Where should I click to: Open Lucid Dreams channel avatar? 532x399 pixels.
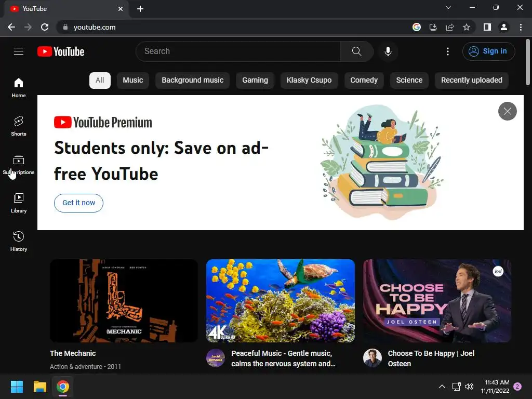pos(216,358)
